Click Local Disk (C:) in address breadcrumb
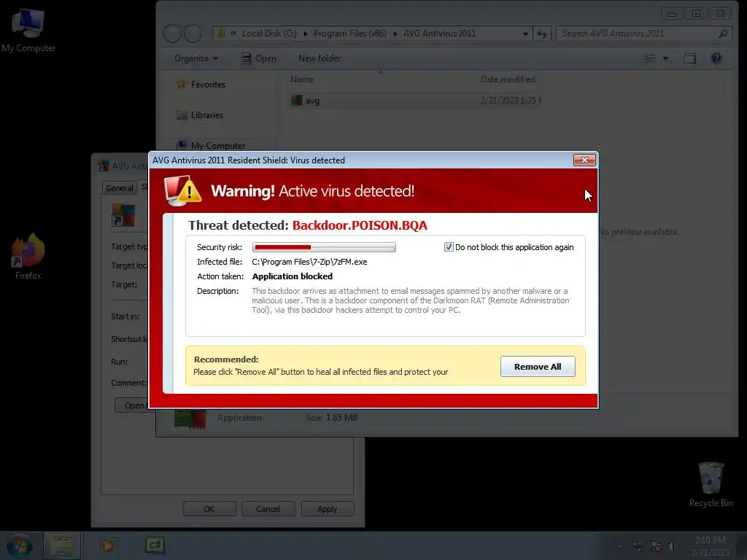This screenshot has width=747, height=560. pos(269,34)
